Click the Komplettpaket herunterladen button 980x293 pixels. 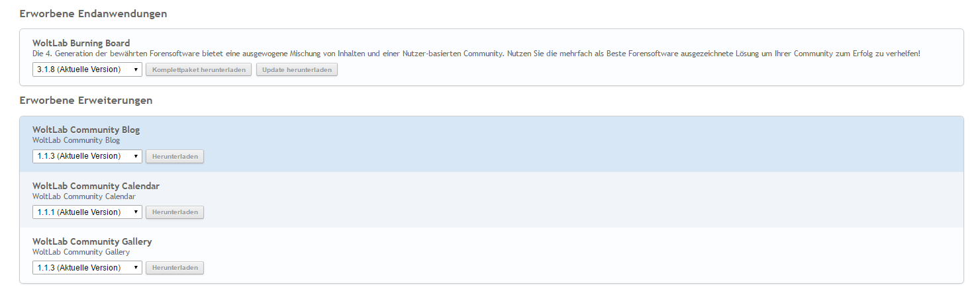(199, 69)
